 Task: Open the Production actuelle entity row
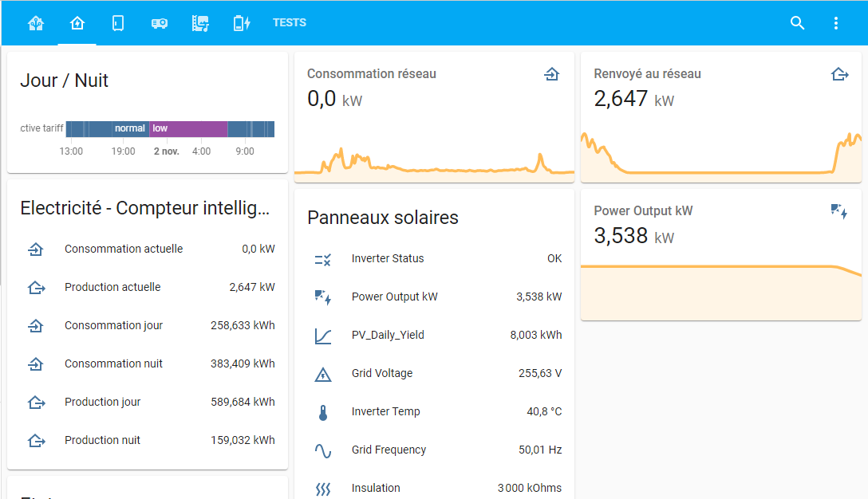tap(148, 287)
